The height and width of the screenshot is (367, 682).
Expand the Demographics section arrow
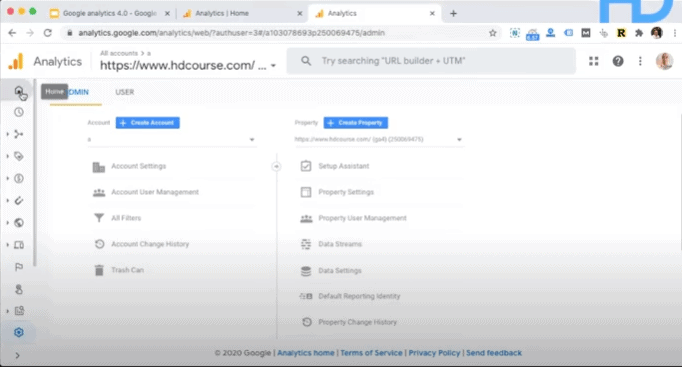pos(7,223)
